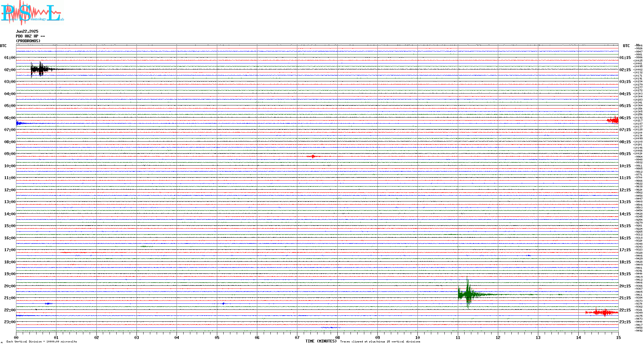Click minute axis label 11

tap(458, 337)
